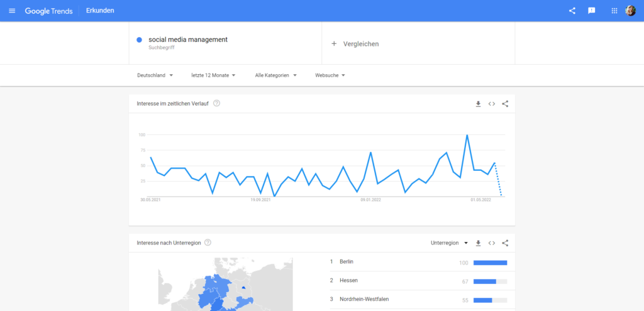Click help icon next to Interesse im zeitlichen Verlauf

coord(217,104)
